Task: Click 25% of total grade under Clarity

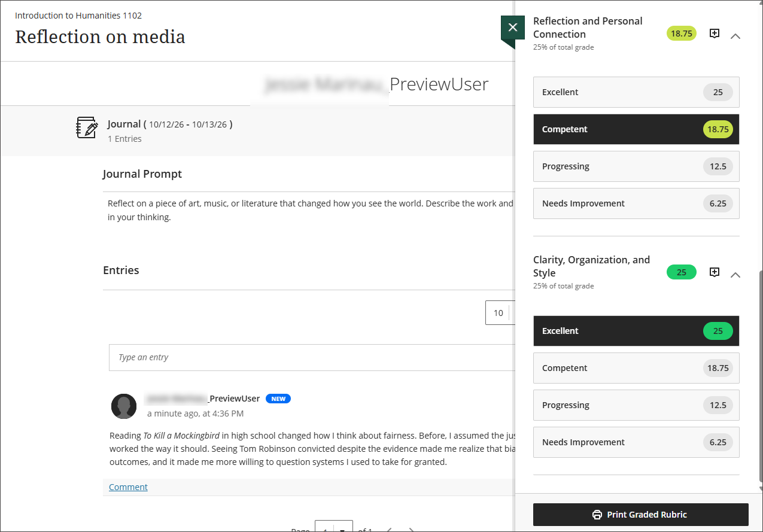Action: [564, 286]
